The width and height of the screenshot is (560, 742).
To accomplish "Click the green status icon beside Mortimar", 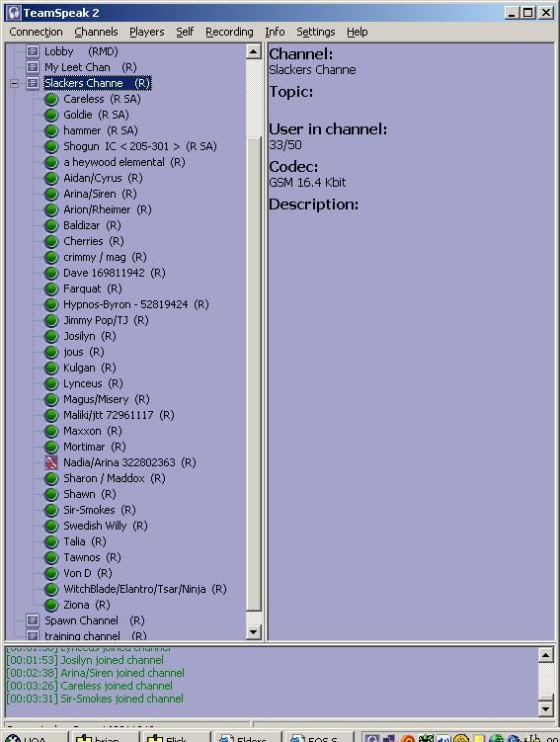I will click(x=51, y=447).
